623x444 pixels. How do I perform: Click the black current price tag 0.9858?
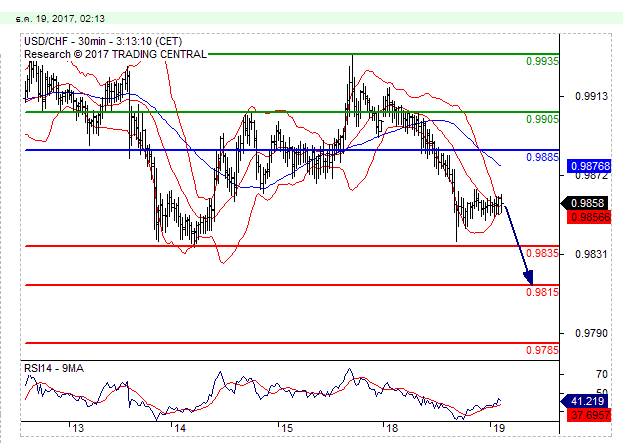point(586,203)
